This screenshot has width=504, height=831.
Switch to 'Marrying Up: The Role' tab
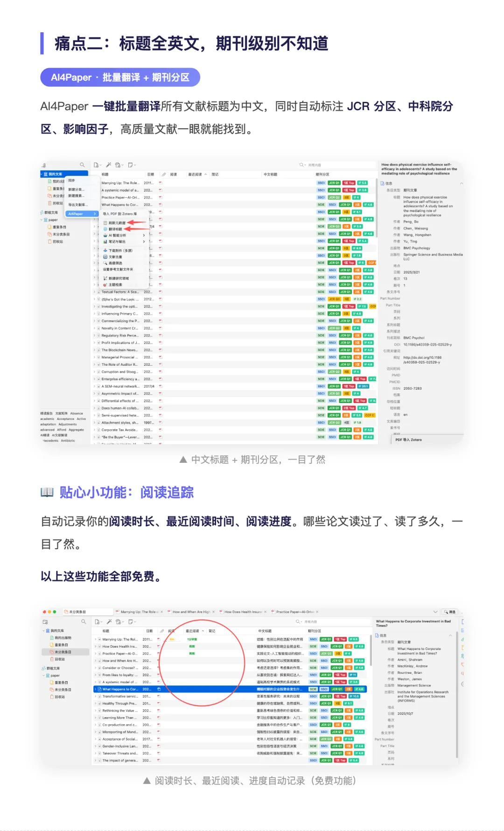[139, 612]
